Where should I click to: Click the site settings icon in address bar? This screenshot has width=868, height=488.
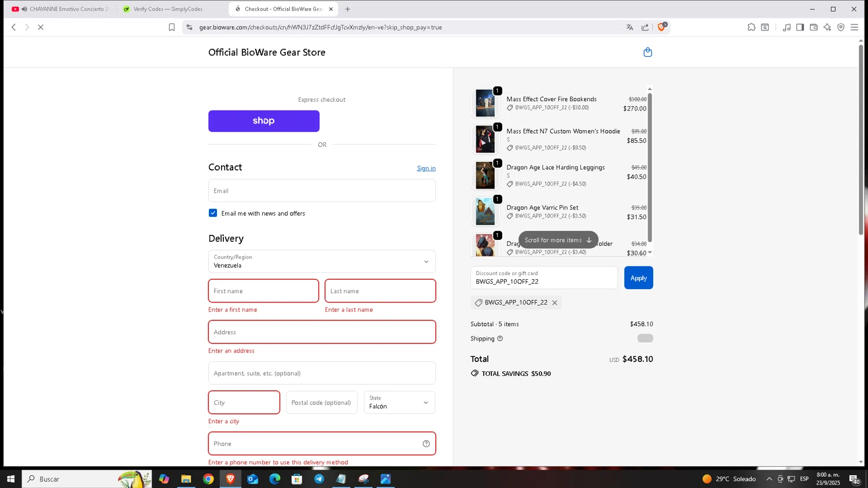point(189,27)
